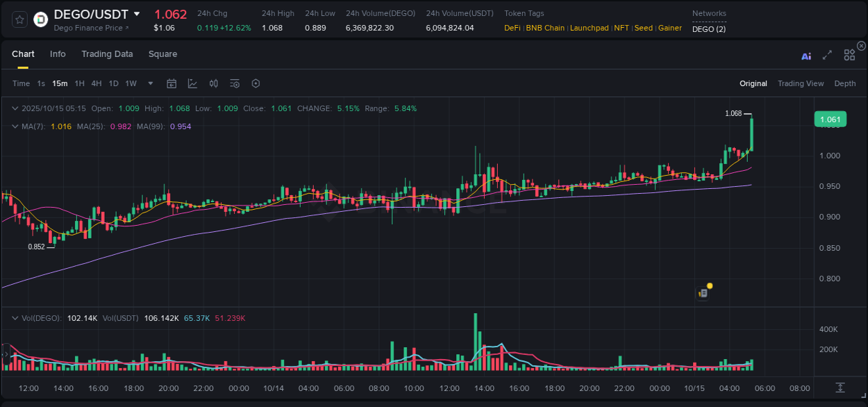Click the Ai analysis icon
This screenshot has height=407, width=868.
(x=806, y=56)
